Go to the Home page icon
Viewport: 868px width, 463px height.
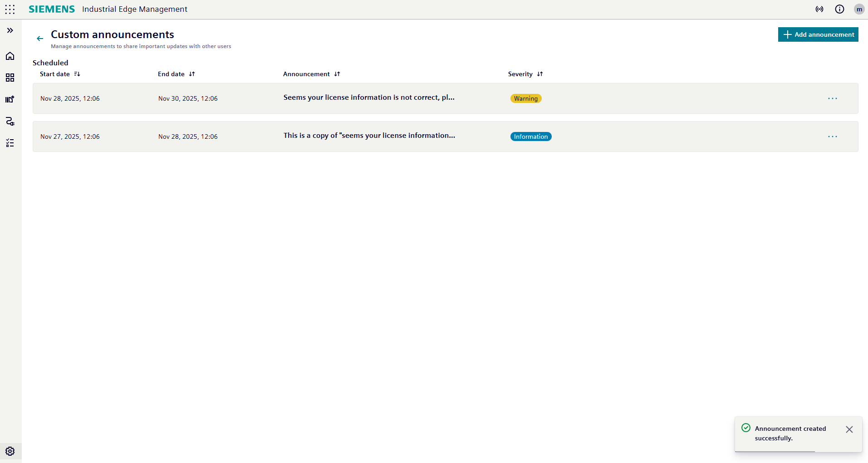click(x=10, y=56)
